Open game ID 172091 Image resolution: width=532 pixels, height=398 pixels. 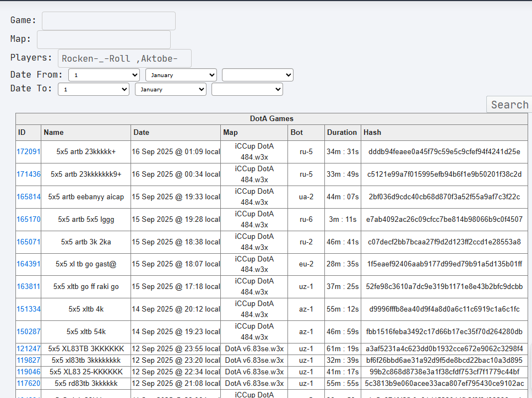tap(29, 151)
